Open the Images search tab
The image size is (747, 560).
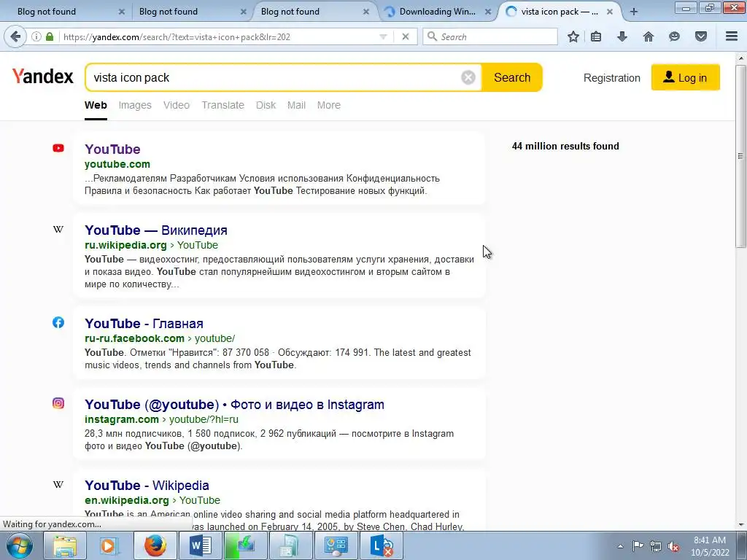(x=135, y=105)
